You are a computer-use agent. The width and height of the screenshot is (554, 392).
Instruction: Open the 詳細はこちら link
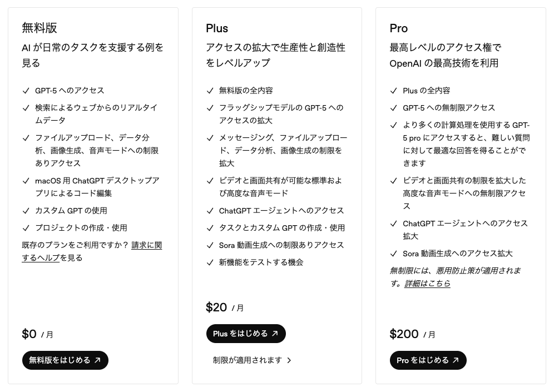click(x=427, y=284)
